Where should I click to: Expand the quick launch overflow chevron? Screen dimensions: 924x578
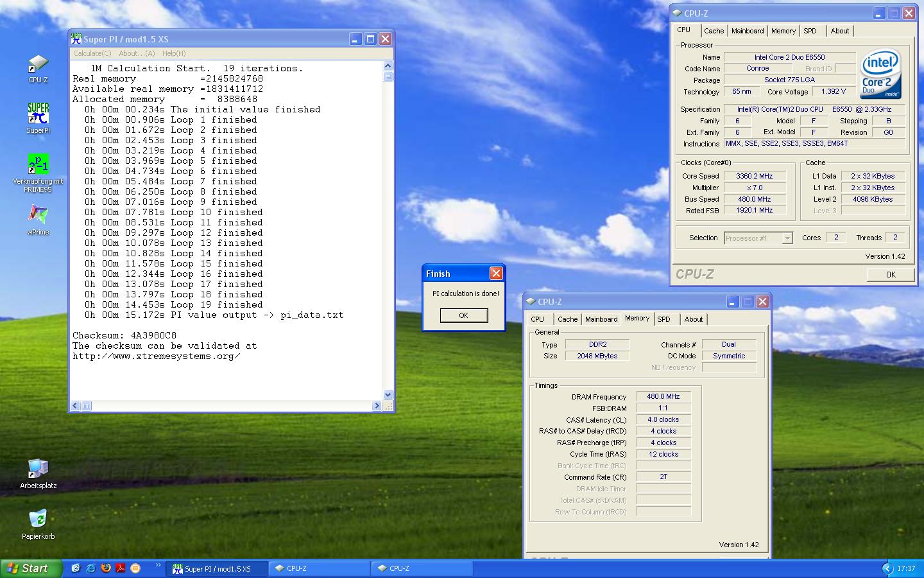tap(158, 566)
